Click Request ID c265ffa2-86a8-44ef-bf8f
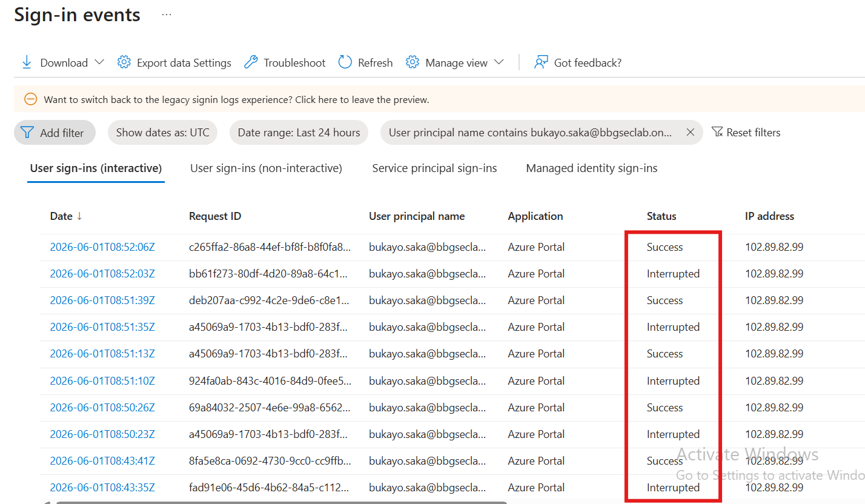The height and width of the screenshot is (504, 865). coord(270,247)
